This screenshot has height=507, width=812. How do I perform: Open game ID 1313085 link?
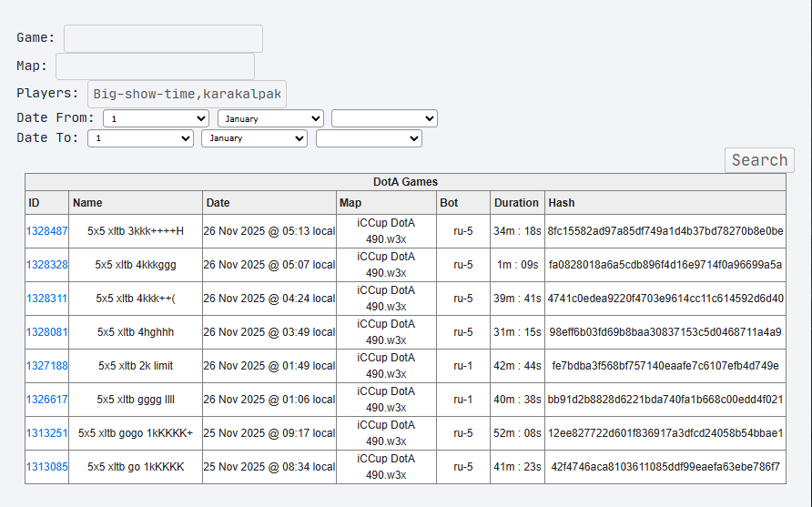(x=46, y=467)
